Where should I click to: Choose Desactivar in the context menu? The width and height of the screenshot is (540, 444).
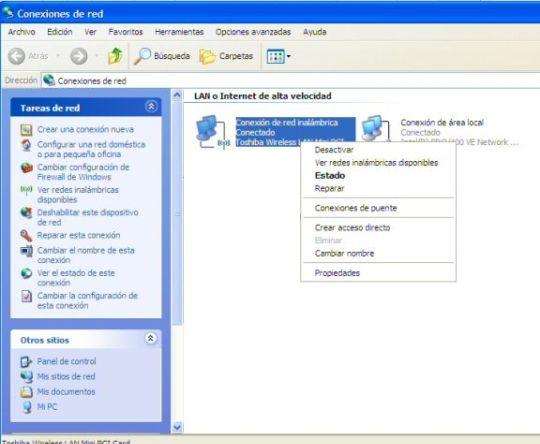coord(334,150)
